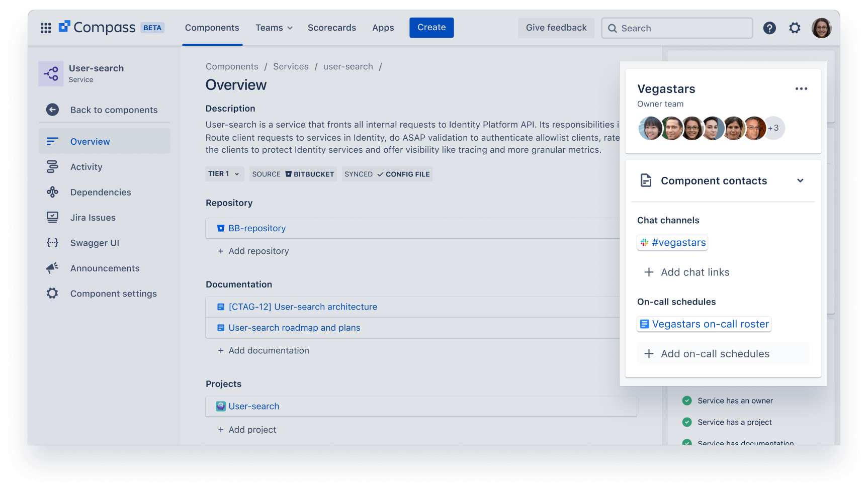This screenshot has height=491, width=868.
Task: Open the Vegastars more options menu
Action: 801,88
